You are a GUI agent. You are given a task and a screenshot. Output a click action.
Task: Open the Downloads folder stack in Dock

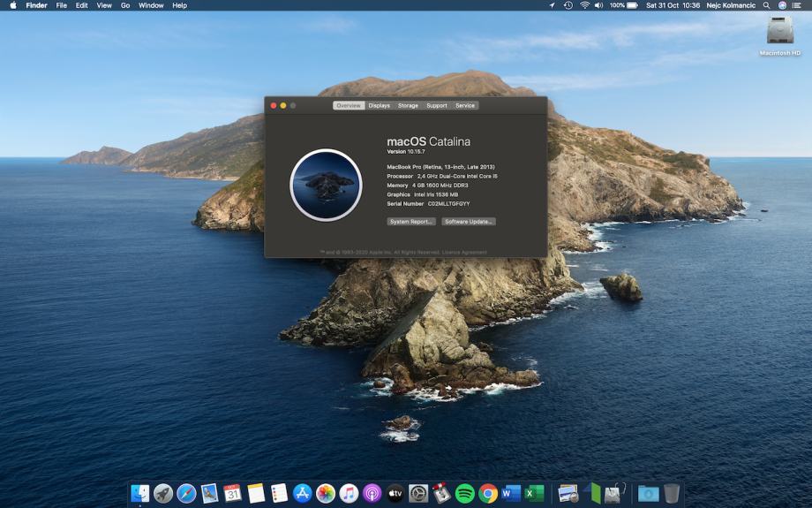[648, 494]
